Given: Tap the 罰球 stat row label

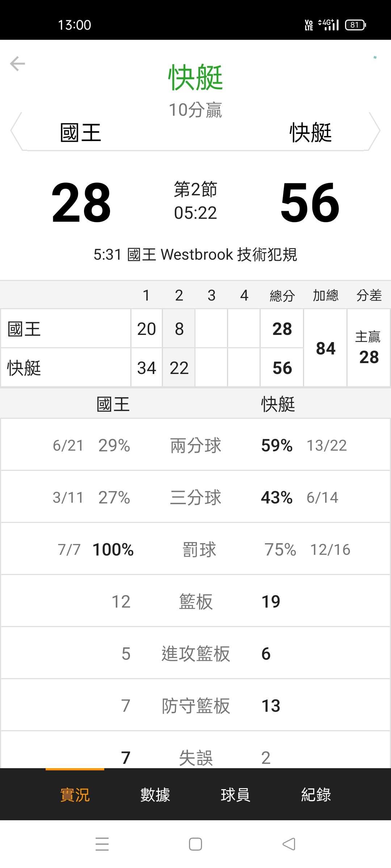Looking at the screenshot, I should 199,549.
